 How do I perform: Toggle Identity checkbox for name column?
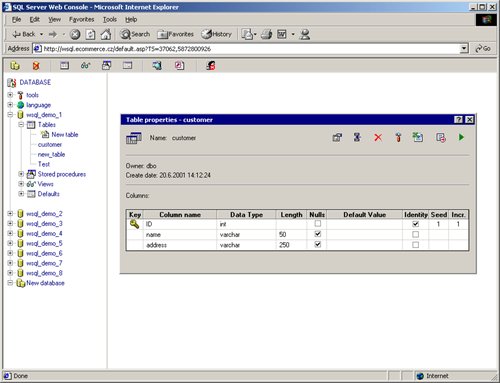415,234
